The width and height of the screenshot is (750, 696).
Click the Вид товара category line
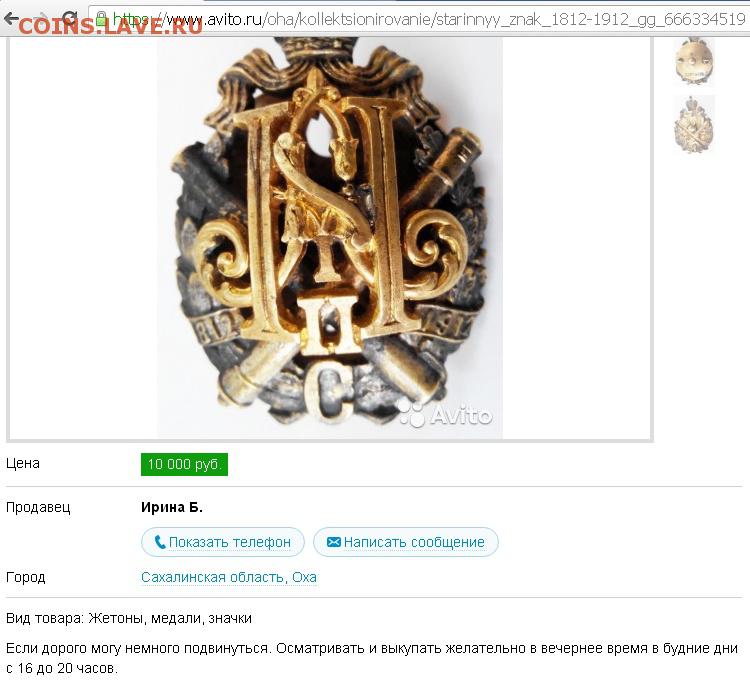pos(129,619)
